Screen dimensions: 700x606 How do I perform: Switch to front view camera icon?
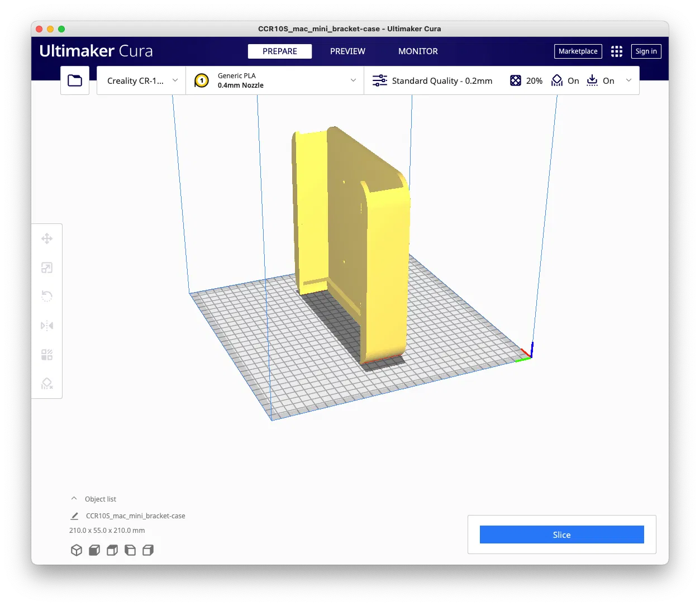coord(94,550)
